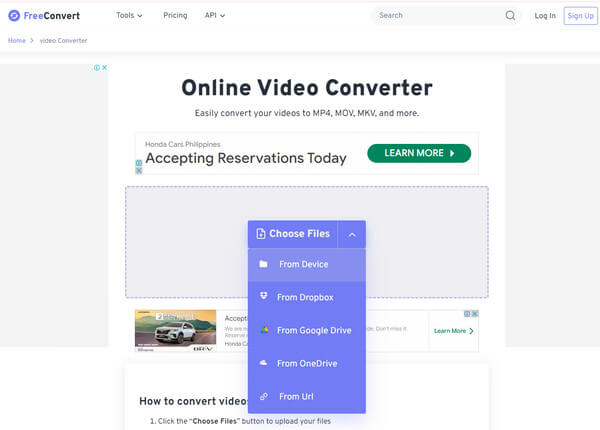The image size is (600, 430).
Task: Click the FreeConvert logo icon
Action: coord(14,16)
